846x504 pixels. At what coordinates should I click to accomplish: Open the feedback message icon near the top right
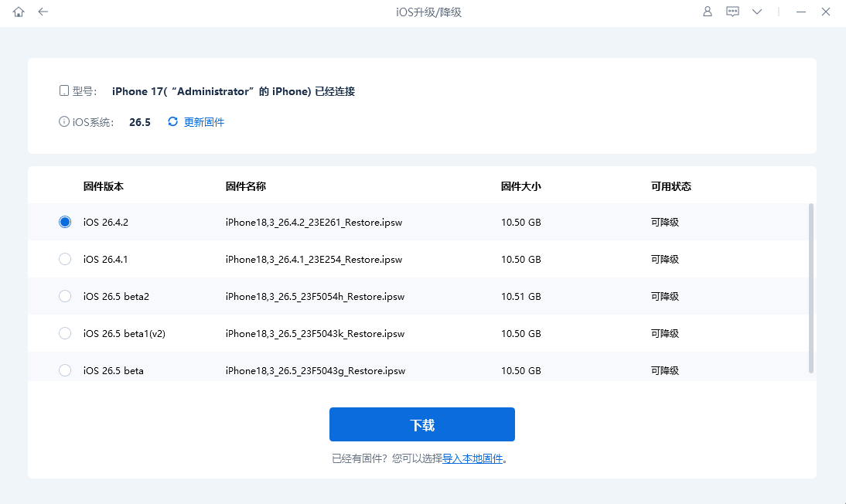732,12
